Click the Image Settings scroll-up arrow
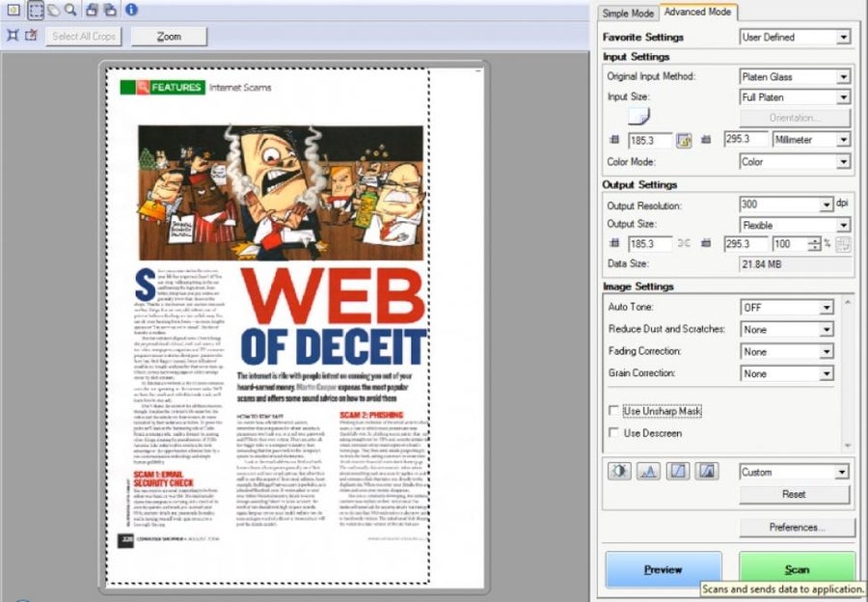Viewport: 868px width, 602px height. (x=848, y=302)
